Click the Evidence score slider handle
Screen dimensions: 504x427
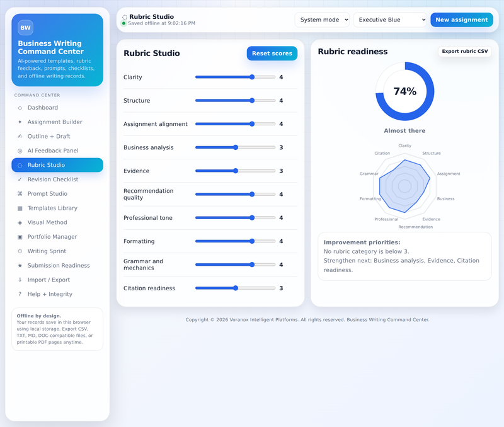point(236,171)
